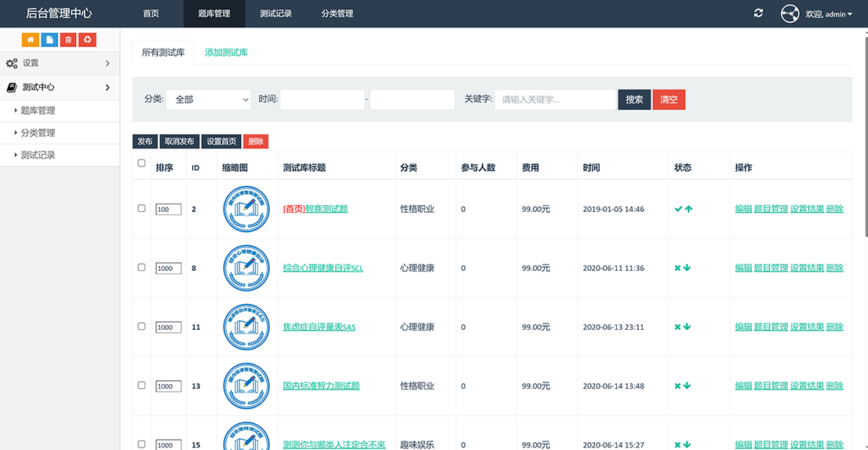Click the refresh icon in top bar
This screenshot has height=450, width=868.
coord(758,13)
